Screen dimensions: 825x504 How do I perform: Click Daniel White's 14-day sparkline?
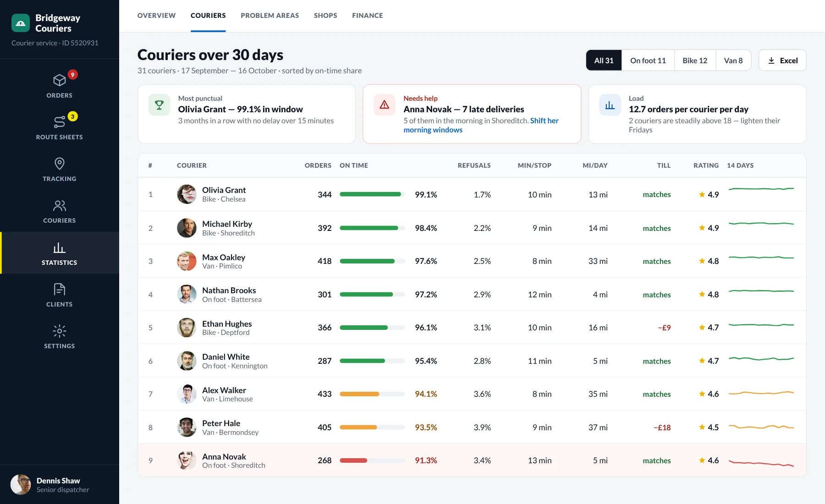coord(761,359)
